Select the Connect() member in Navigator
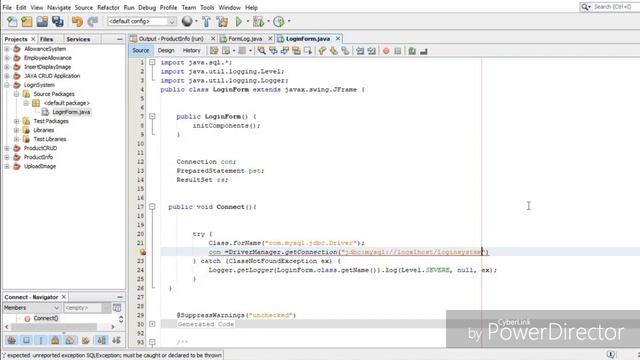The height and width of the screenshot is (360, 640). (x=46, y=318)
